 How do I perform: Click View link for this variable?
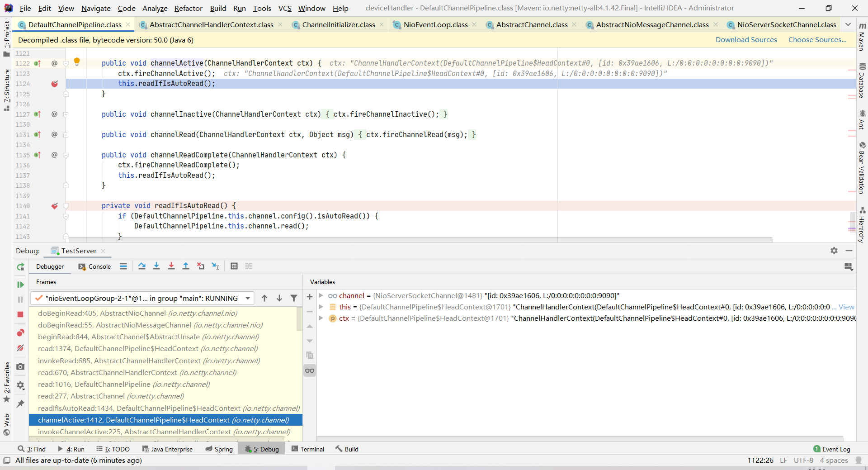(846, 307)
